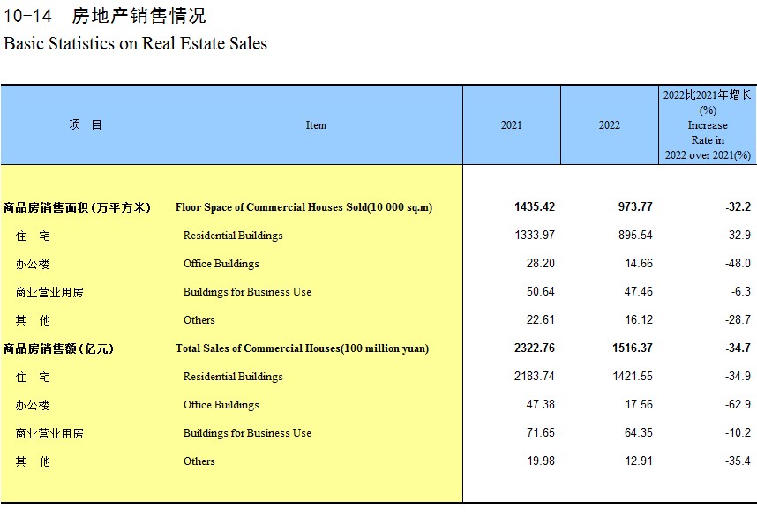Click the value 2322.76
The height and width of the screenshot is (532, 757).
(x=535, y=348)
